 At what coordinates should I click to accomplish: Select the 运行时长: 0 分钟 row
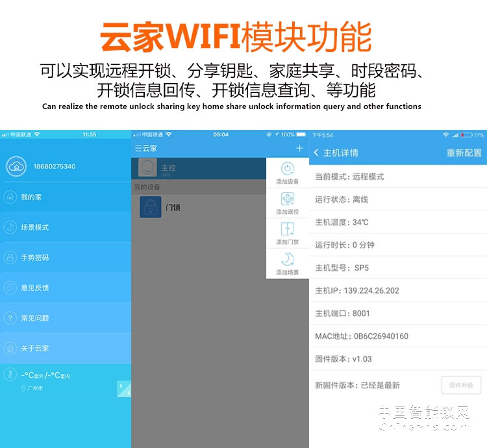click(398, 245)
